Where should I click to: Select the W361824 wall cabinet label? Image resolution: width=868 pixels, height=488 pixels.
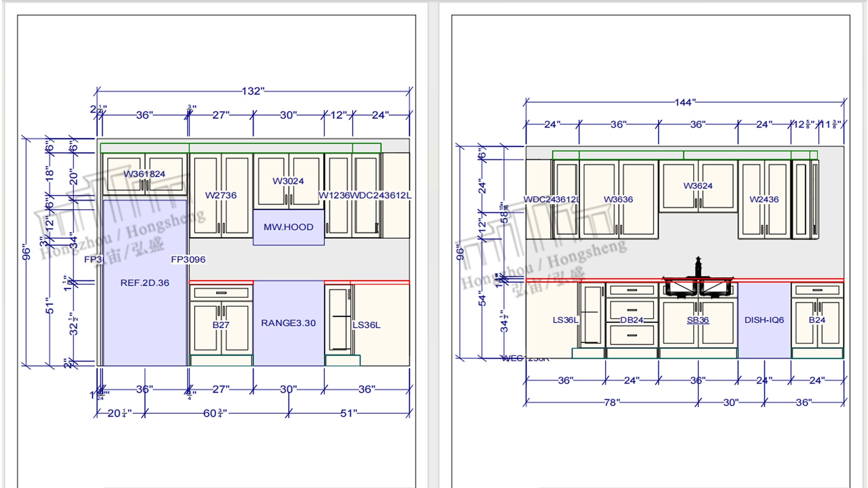coord(144,174)
